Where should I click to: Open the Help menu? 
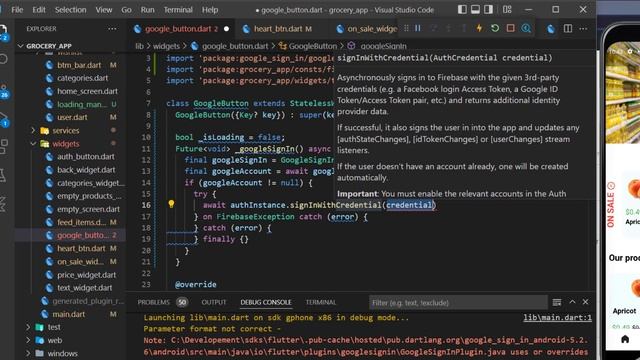click(x=210, y=9)
